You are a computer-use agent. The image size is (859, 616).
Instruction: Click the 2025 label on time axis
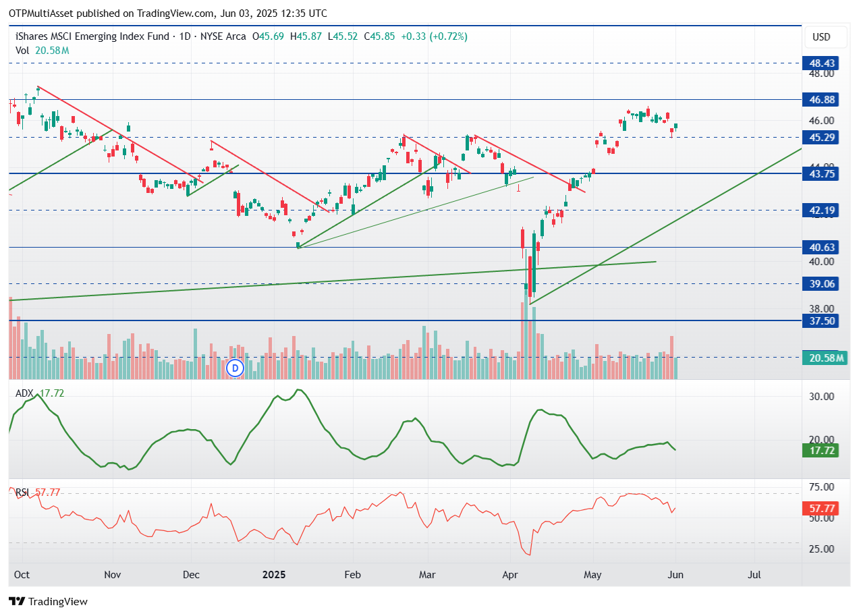(x=274, y=575)
